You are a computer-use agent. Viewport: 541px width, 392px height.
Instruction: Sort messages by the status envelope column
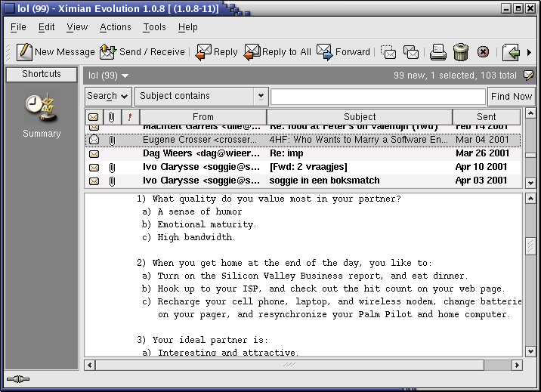94,117
